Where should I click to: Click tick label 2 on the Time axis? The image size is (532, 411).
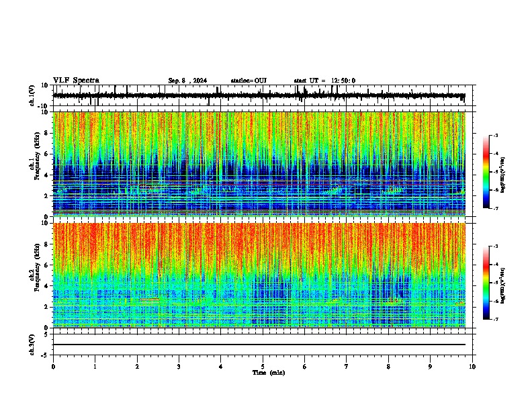click(x=137, y=367)
